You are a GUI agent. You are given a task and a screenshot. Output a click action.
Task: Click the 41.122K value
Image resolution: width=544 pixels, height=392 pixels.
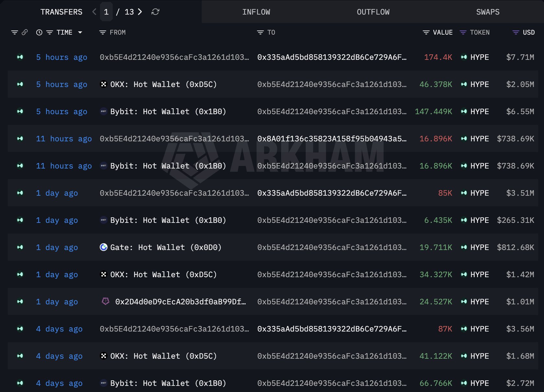(436, 356)
